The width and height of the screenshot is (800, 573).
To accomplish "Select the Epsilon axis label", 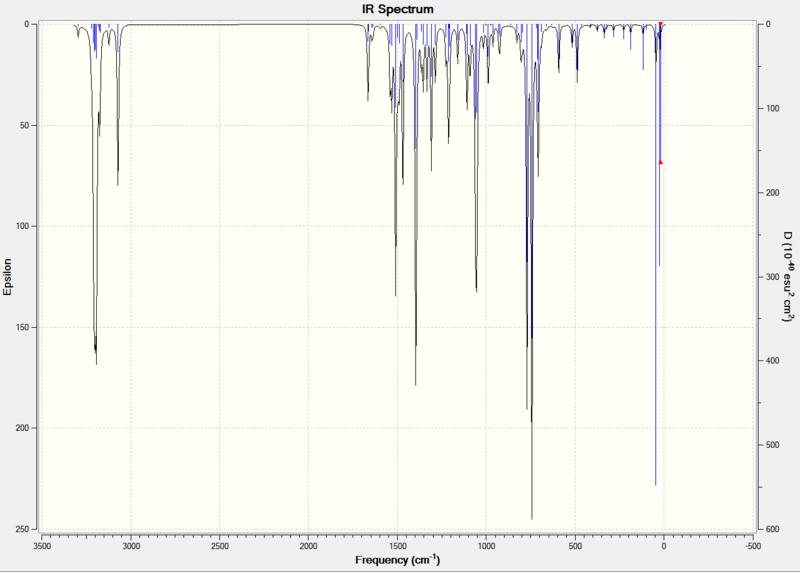I will click(7, 277).
